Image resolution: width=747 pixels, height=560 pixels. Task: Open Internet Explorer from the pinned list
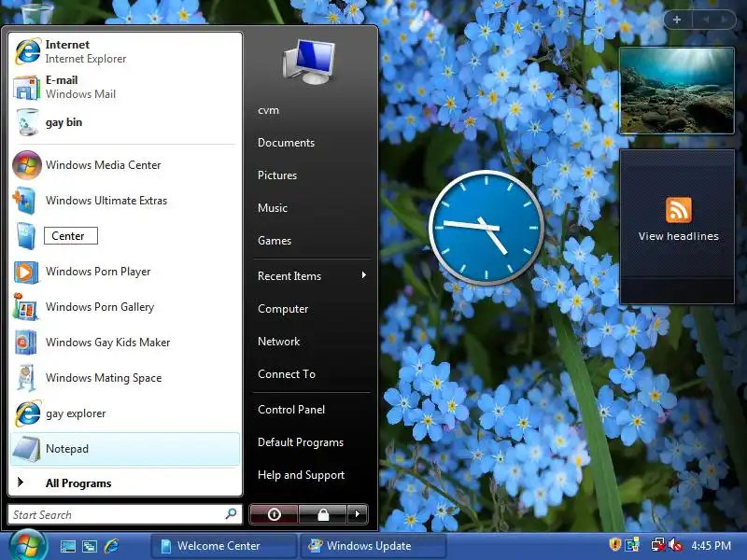click(x=125, y=51)
